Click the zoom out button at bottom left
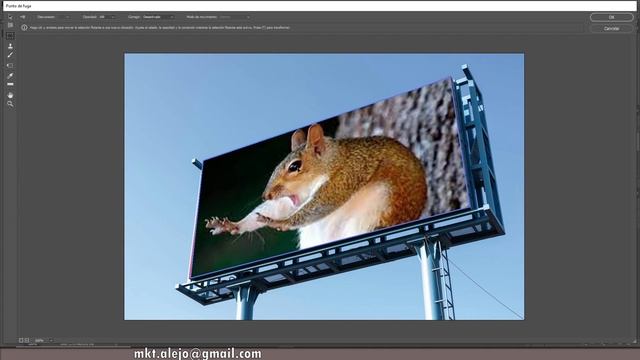 tap(21, 340)
